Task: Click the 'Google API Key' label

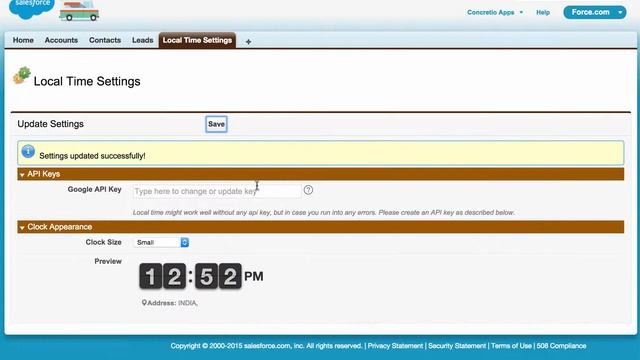Action: pos(95,189)
